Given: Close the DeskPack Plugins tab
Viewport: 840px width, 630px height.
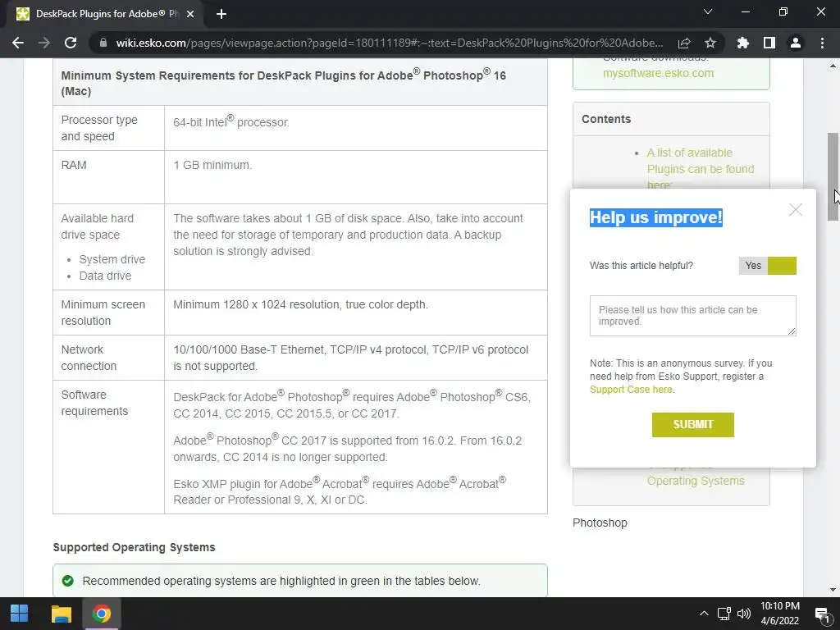Looking at the screenshot, I should pyautogui.click(x=190, y=14).
